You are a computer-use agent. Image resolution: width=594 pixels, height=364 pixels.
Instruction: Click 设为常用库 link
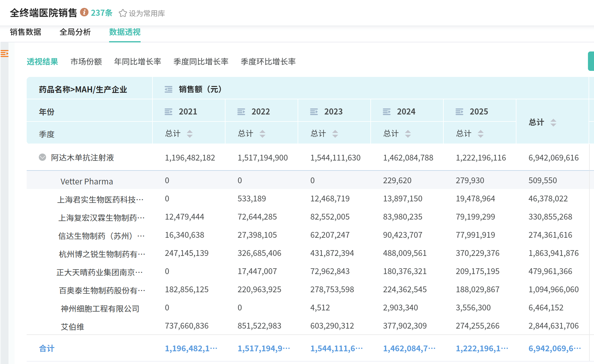(147, 14)
